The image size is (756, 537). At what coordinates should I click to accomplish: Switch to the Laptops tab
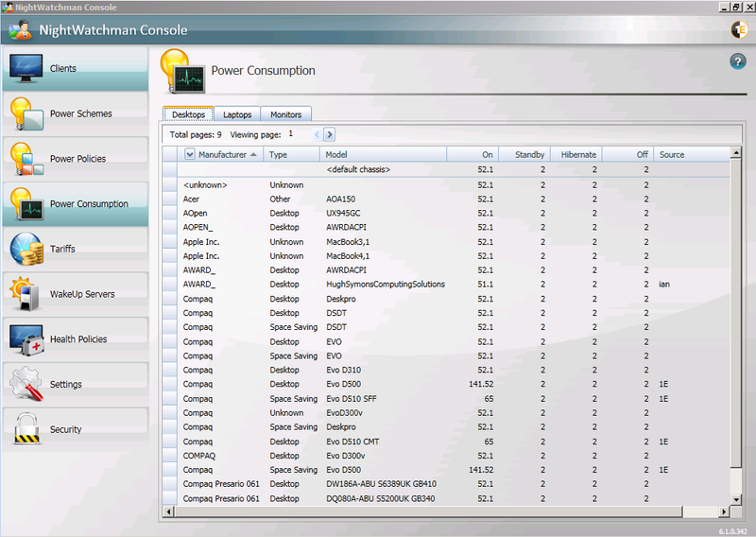237,114
